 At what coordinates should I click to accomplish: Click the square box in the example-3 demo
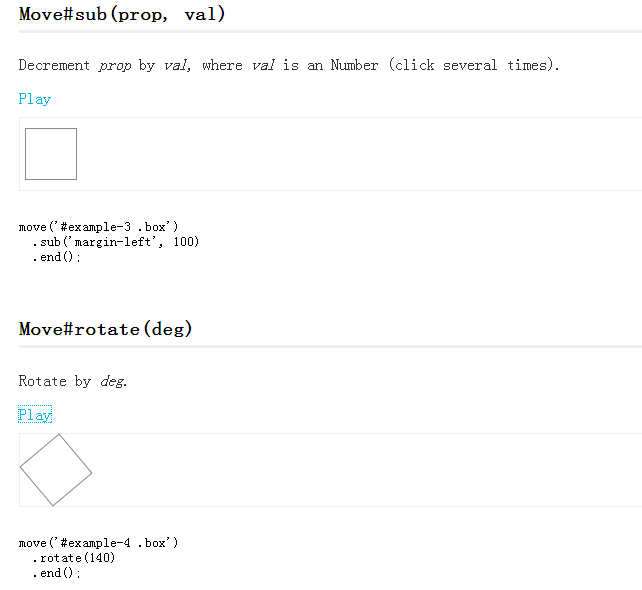51,154
